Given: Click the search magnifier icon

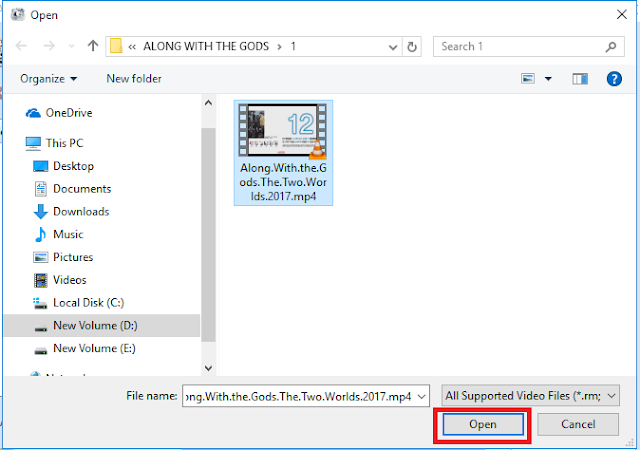Looking at the screenshot, I should click(x=611, y=47).
